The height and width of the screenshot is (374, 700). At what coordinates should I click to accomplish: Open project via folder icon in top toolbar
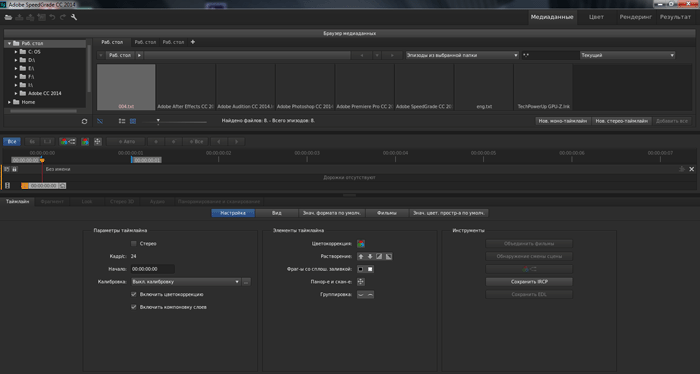click(x=8, y=17)
